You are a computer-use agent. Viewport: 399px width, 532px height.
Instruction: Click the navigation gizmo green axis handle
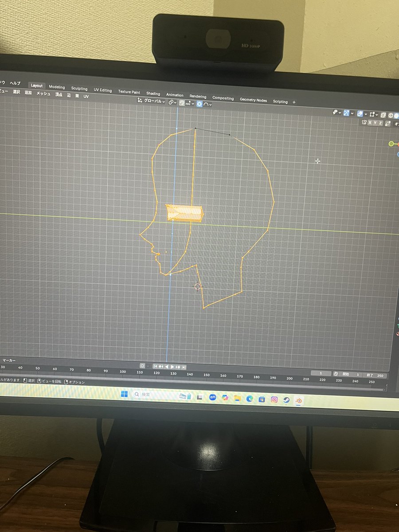391,144
